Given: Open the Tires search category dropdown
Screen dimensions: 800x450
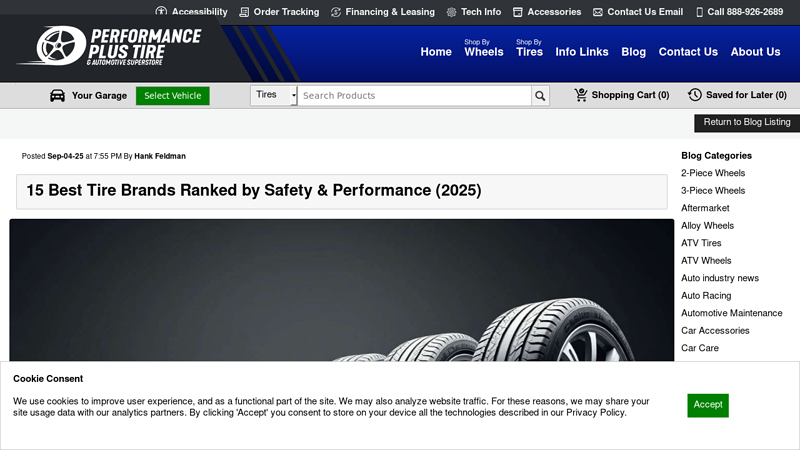Looking at the screenshot, I should pyautogui.click(x=273, y=95).
